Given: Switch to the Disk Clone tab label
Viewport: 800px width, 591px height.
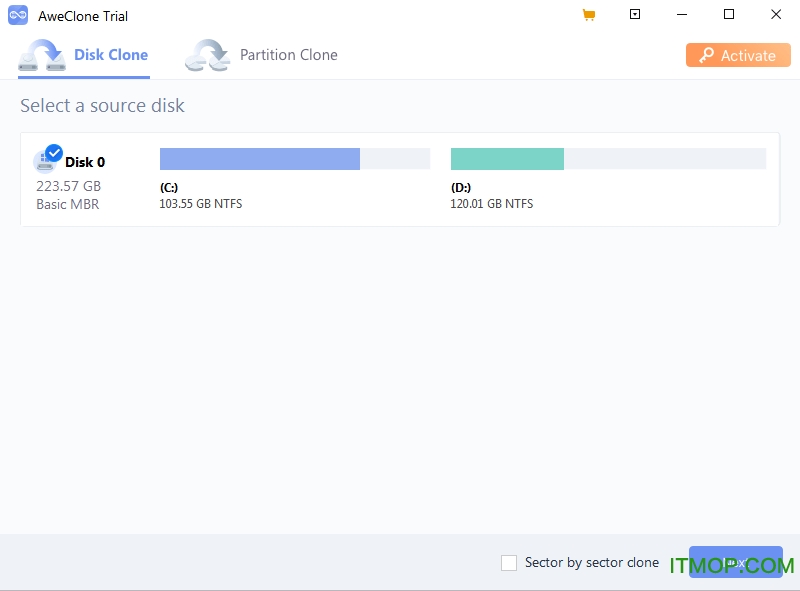Looking at the screenshot, I should (x=111, y=55).
